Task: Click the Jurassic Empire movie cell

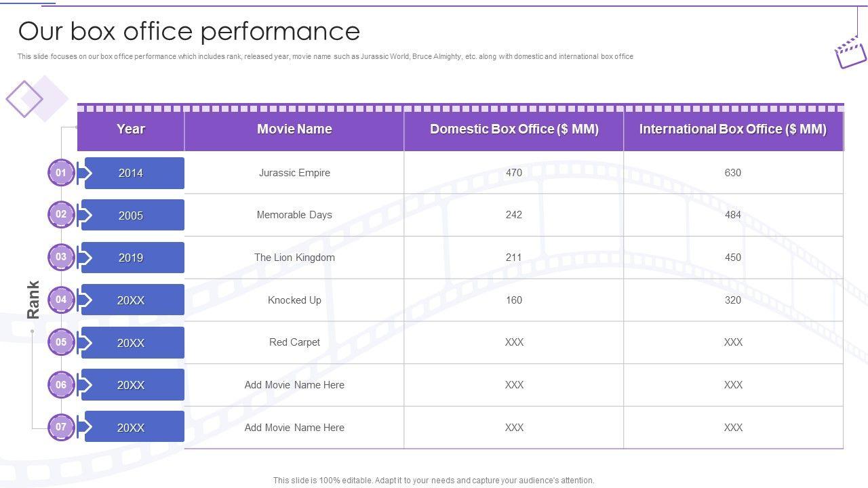Action: tap(294, 173)
